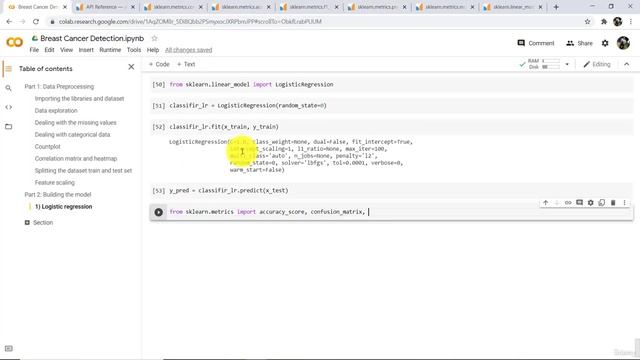Open a new browser tab

tap(556, 7)
